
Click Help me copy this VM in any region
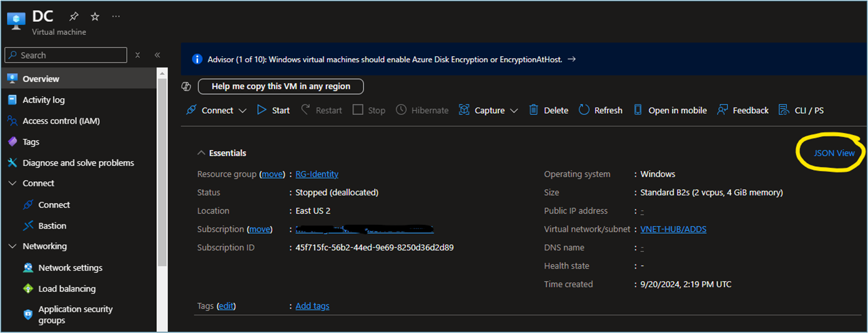(280, 86)
